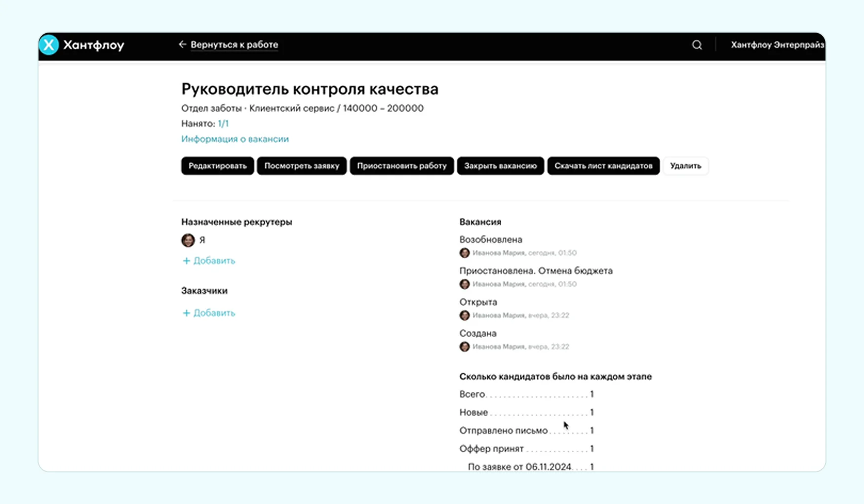This screenshot has height=504, width=864.
Task: Click avatar under Приостановлена. Отмена бюджета
Action: coord(465,284)
